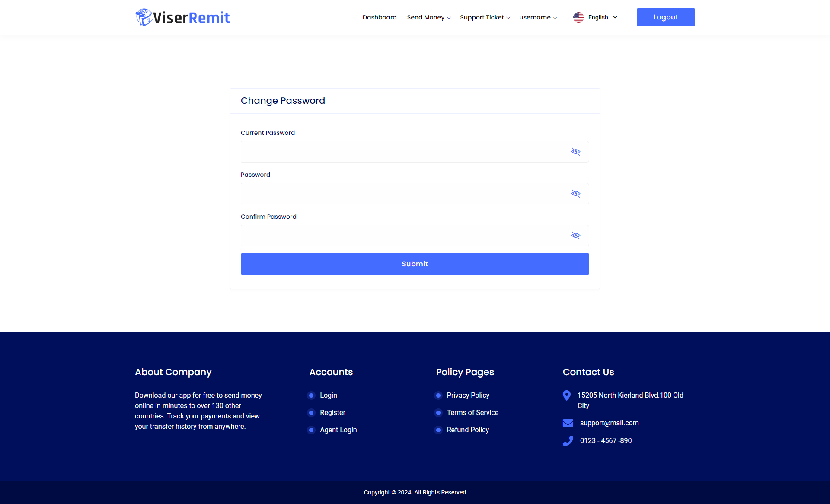Image resolution: width=830 pixels, height=504 pixels.
Task: Open the Terms of Service link
Action: [x=472, y=413]
